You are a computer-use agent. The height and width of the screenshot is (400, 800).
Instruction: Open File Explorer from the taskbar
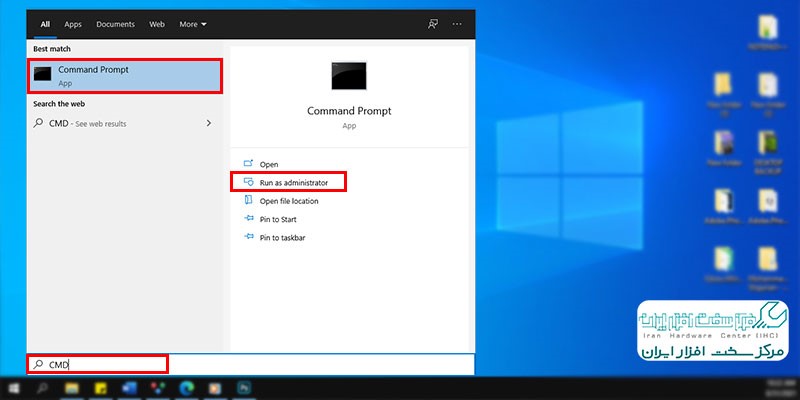(x=72, y=389)
